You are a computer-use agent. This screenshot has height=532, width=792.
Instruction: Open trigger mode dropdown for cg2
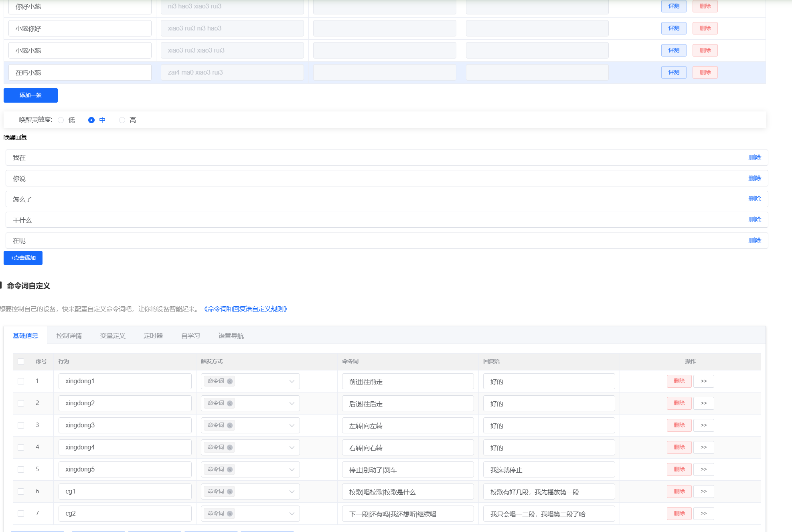[x=250, y=514]
